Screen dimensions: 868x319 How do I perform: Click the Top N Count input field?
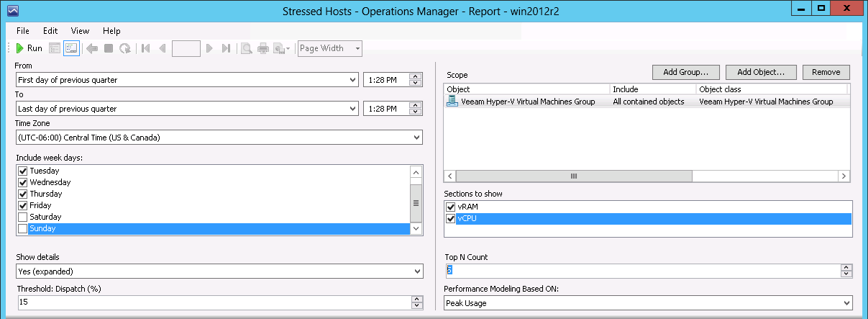pyautogui.click(x=644, y=271)
